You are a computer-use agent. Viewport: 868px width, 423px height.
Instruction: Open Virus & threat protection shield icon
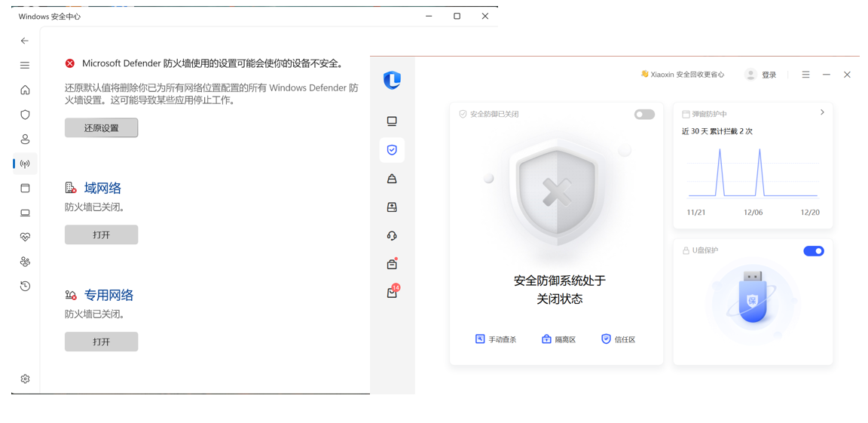click(x=25, y=115)
